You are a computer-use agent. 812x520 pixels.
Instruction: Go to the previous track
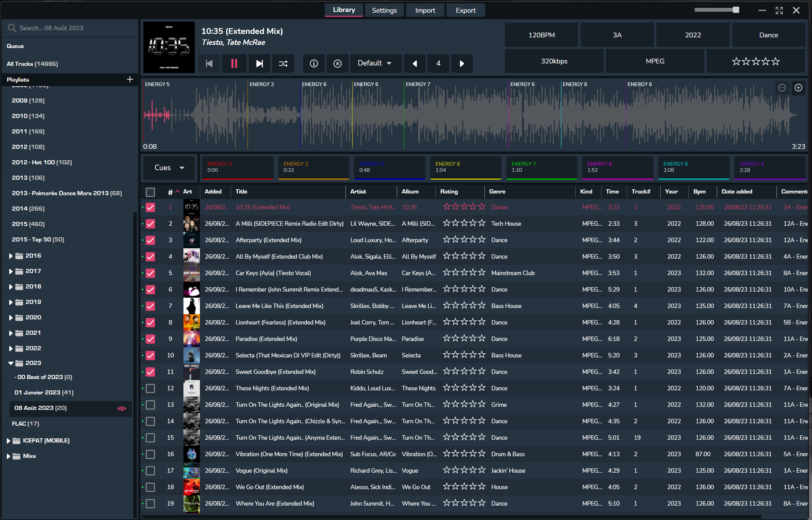pos(209,63)
